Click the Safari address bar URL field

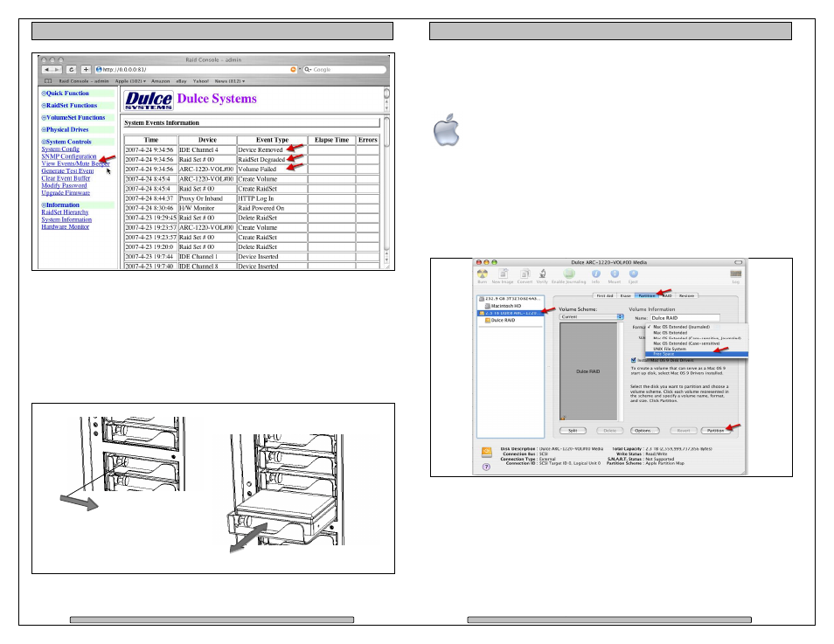pyautogui.click(x=197, y=70)
